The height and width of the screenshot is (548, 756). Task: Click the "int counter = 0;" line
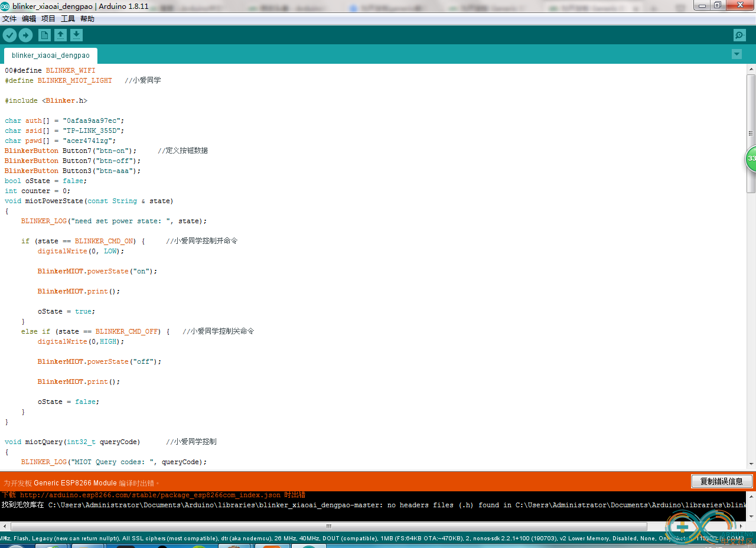click(x=38, y=191)
